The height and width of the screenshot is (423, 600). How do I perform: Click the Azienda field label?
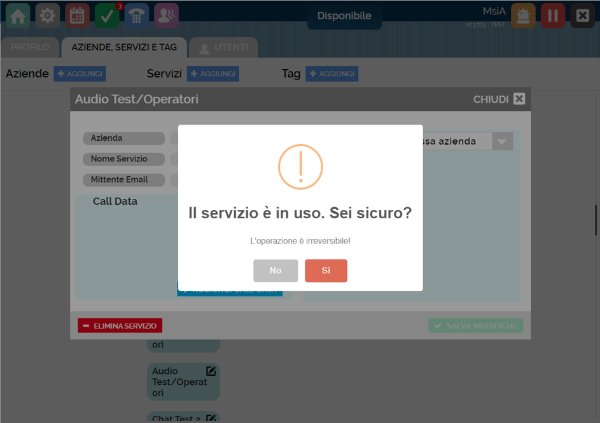[x=124, y=138]
